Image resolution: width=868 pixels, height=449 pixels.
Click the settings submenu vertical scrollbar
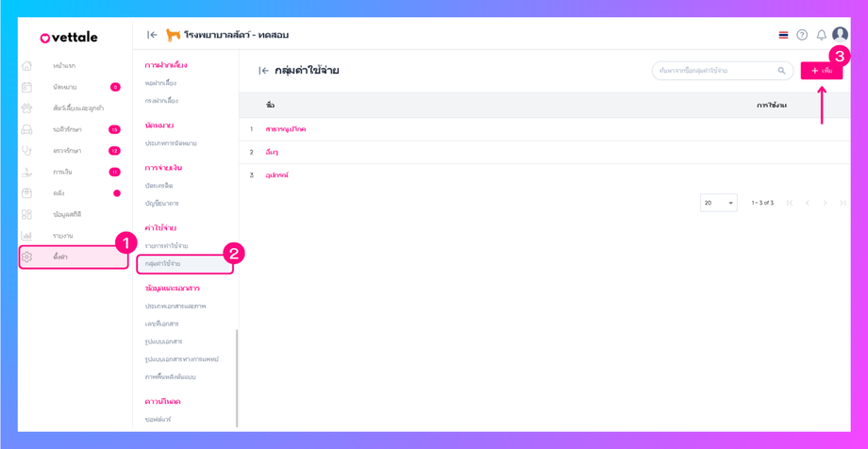pos(237,377)
